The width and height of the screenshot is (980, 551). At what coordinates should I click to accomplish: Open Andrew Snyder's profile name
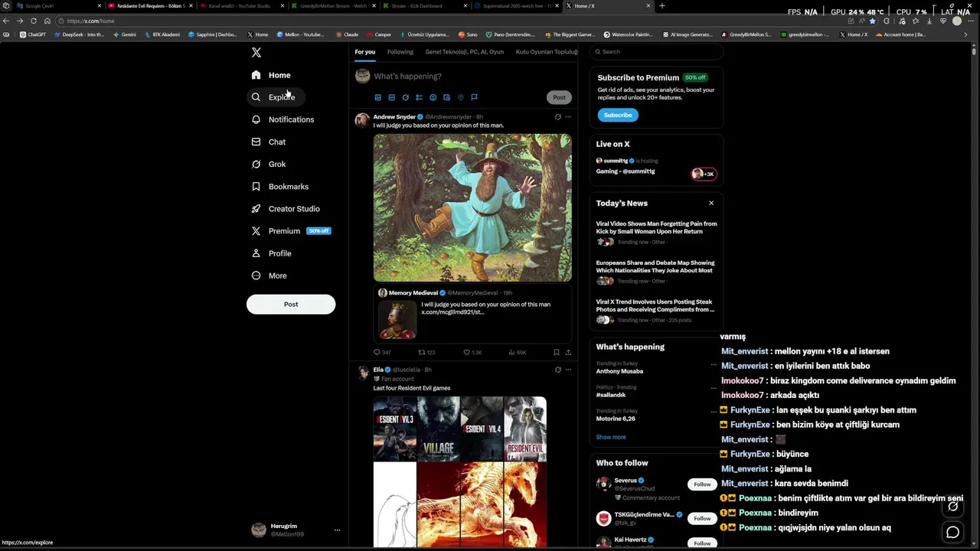(x=394, y=117)
